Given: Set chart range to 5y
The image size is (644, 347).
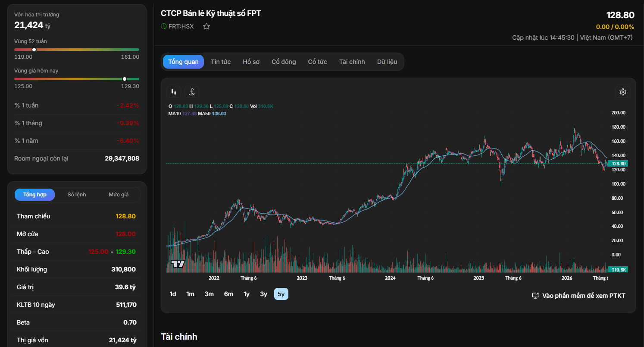Looking at the screenshot, I should [x=281, y=294].
